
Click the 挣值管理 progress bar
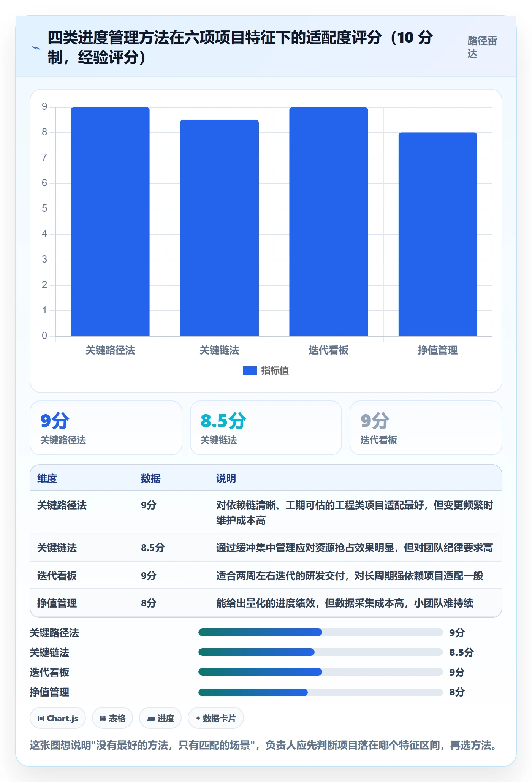tap(320, 692)
